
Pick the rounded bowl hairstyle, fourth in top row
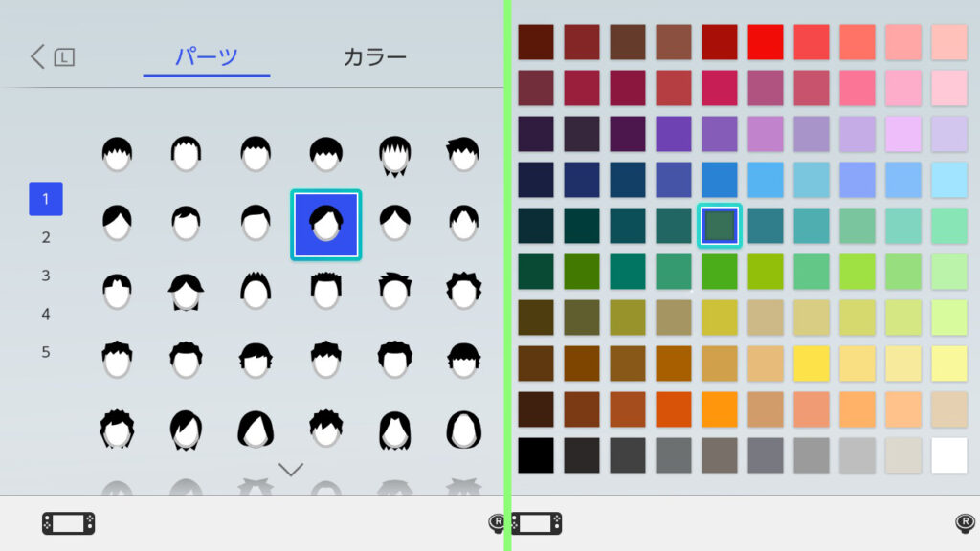point(326,154)
